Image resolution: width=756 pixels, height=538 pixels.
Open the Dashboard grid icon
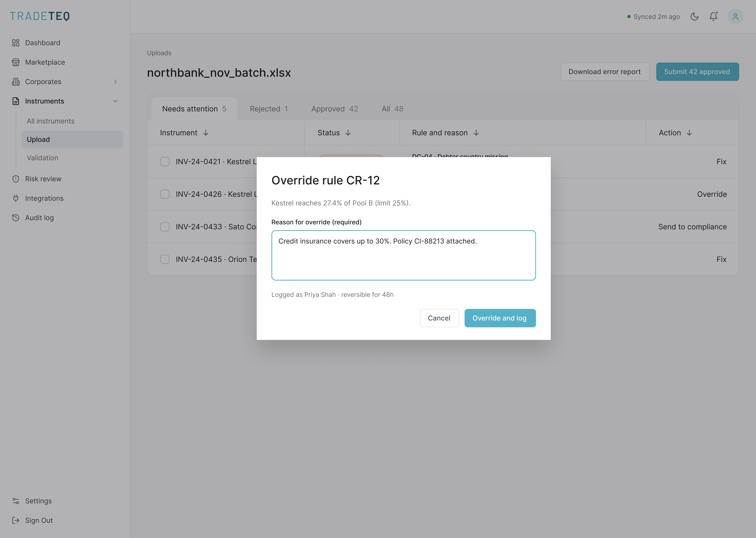pyautogui.click(x=16, y=43)
